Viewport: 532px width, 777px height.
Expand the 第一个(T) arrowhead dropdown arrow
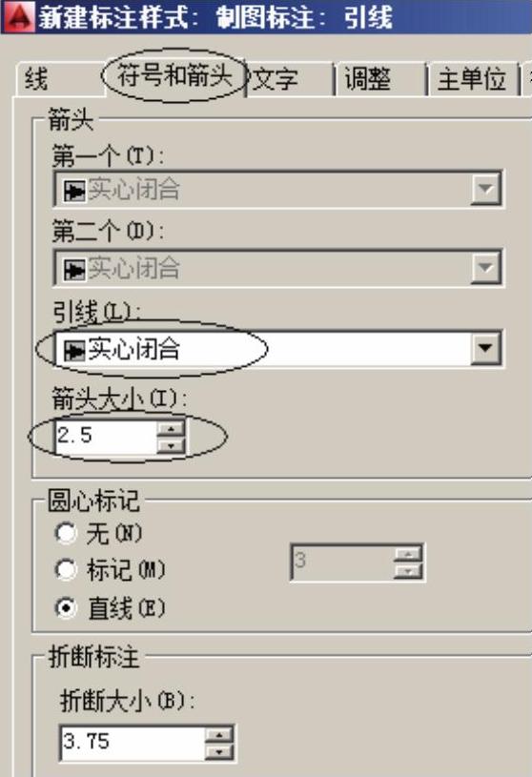tap(485, 189)
